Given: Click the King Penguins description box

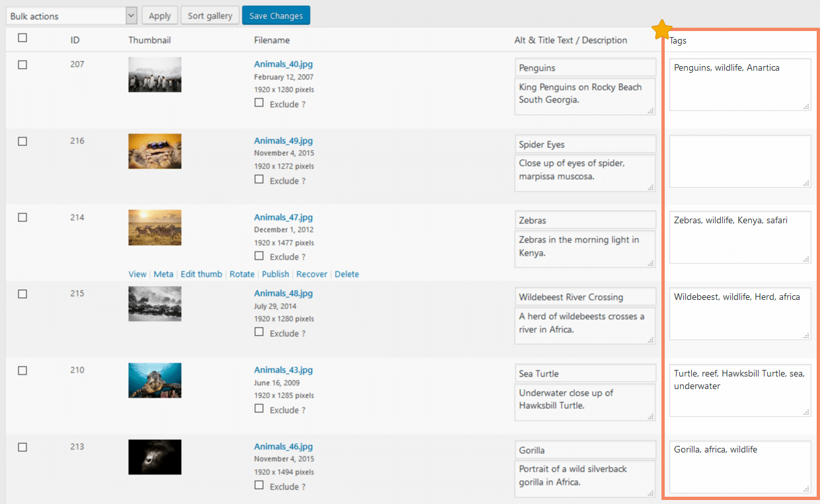Looking at the screenshot, I should click(585, 96).
